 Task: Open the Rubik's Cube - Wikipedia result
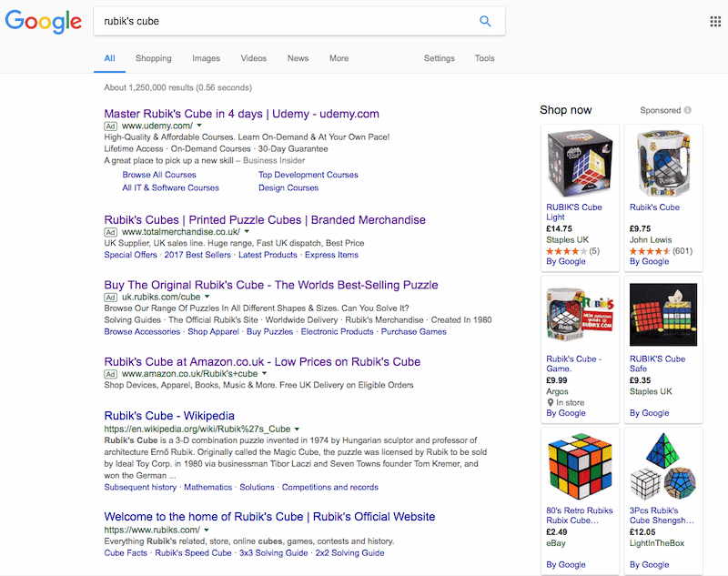[169, 416]
